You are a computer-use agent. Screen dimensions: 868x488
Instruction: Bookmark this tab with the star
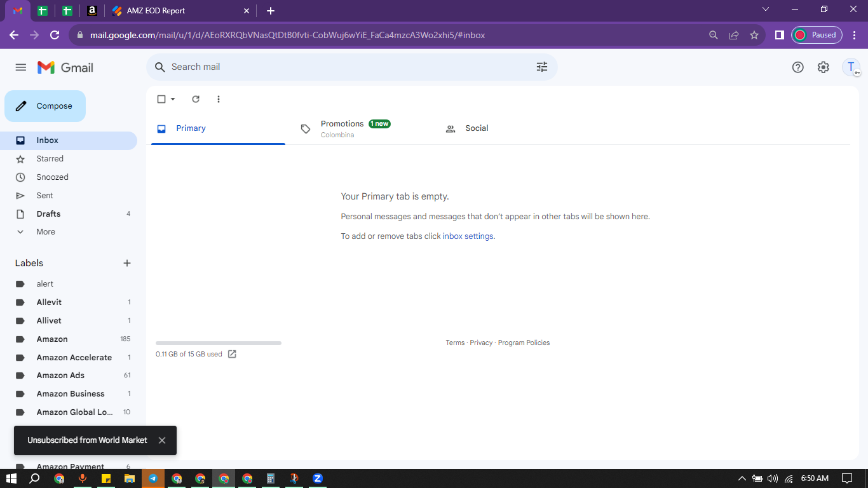[x=754, y=35]
